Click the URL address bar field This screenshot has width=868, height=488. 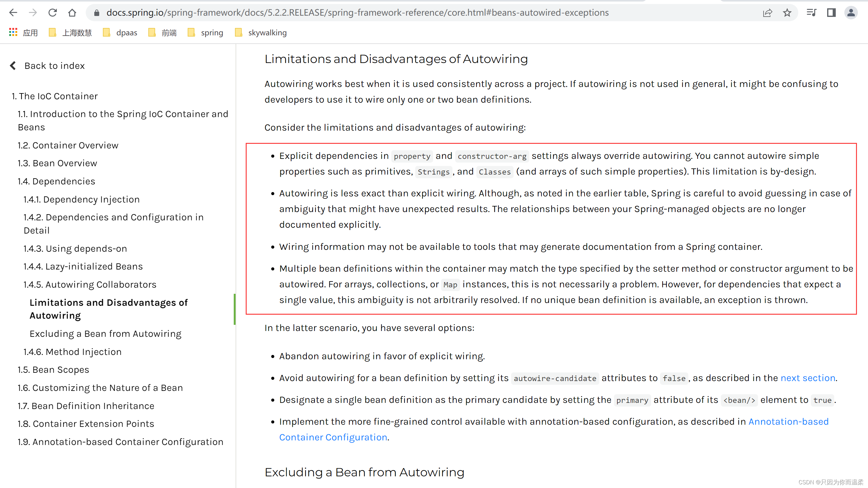pos(357,13)
